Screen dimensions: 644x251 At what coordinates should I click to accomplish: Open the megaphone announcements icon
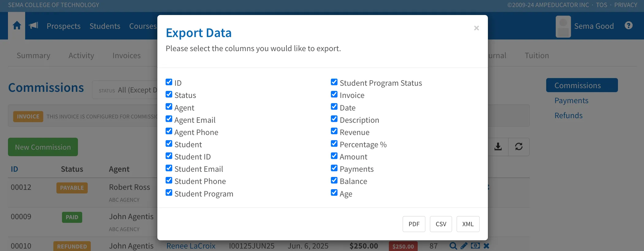[x=33, y=26]
